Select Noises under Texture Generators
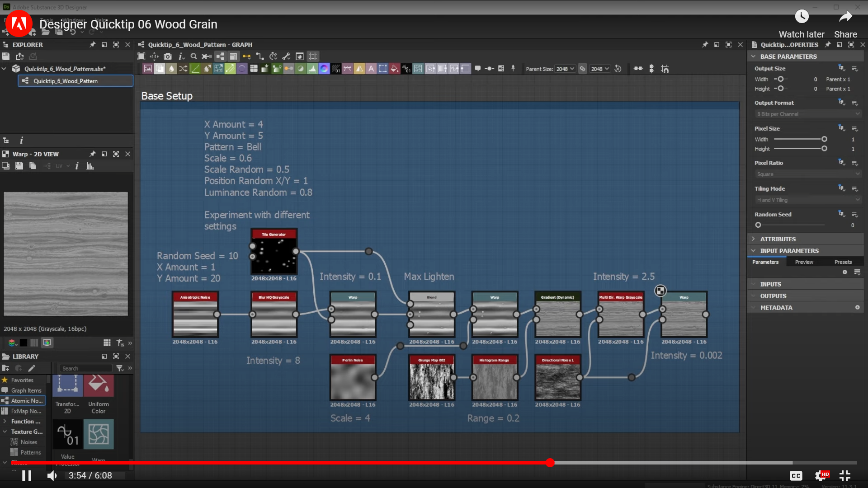 (x=28, y=442)
